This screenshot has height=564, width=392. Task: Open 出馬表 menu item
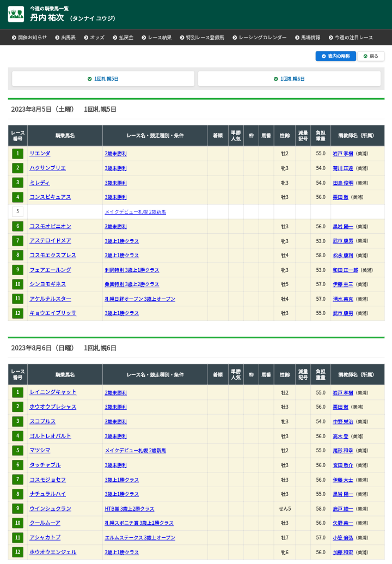click(65, 38)
